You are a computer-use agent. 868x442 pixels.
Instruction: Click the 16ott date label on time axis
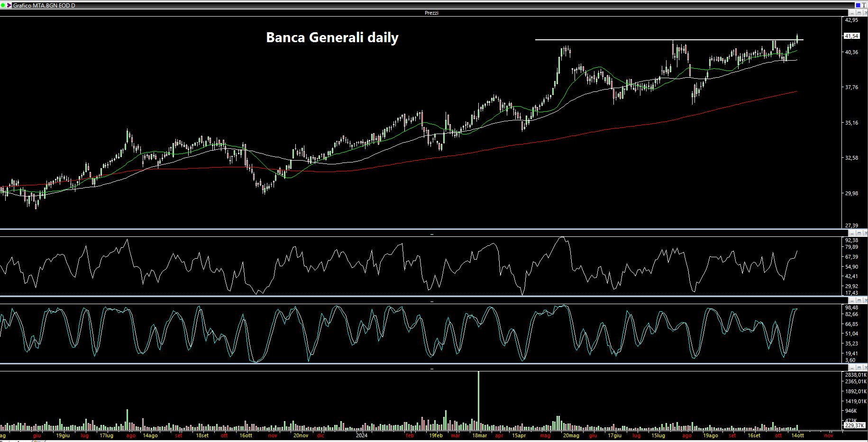click(x=246, y=435)
